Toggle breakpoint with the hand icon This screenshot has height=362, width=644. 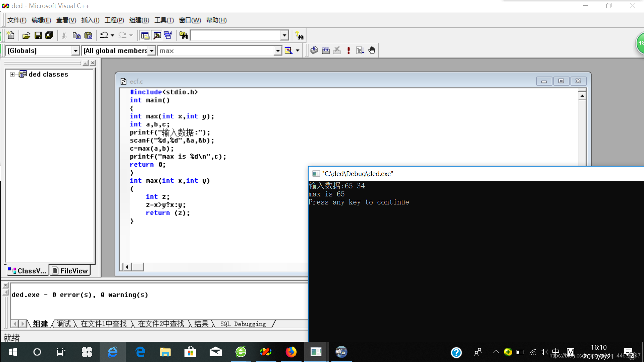point(372,50)
